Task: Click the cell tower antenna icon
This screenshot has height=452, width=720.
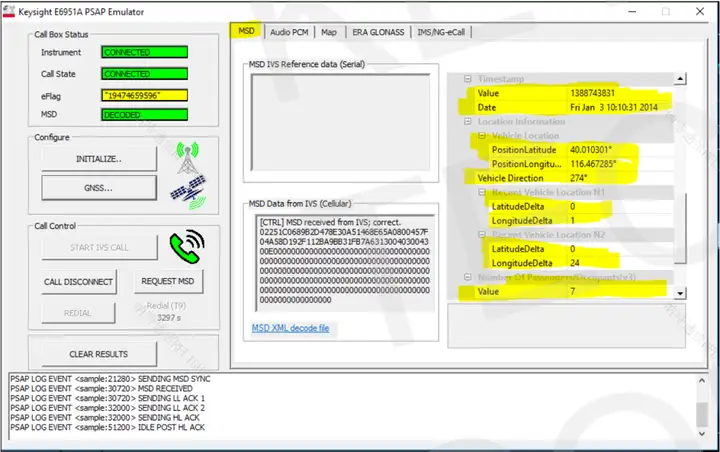Action: coord(187,158)
